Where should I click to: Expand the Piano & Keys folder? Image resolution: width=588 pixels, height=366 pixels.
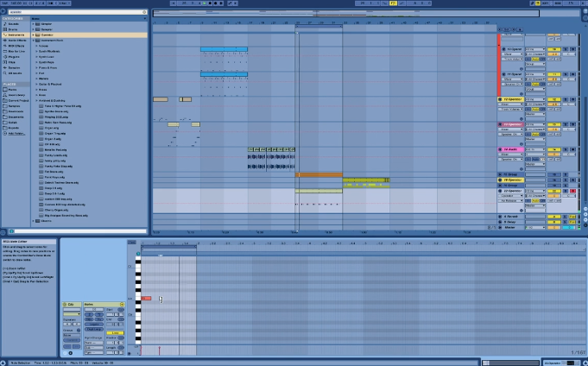tap(36, 67)
